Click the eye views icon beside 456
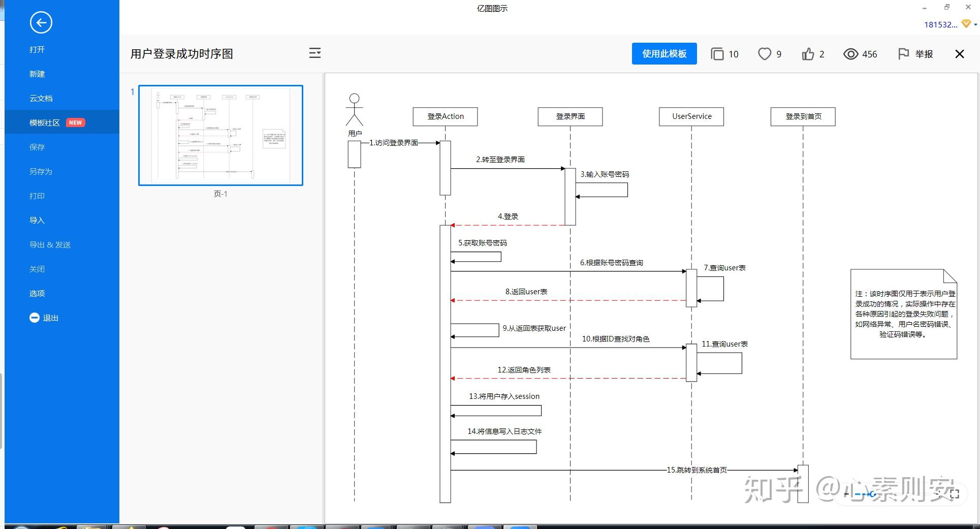980x529 pixels. [850, 54]
